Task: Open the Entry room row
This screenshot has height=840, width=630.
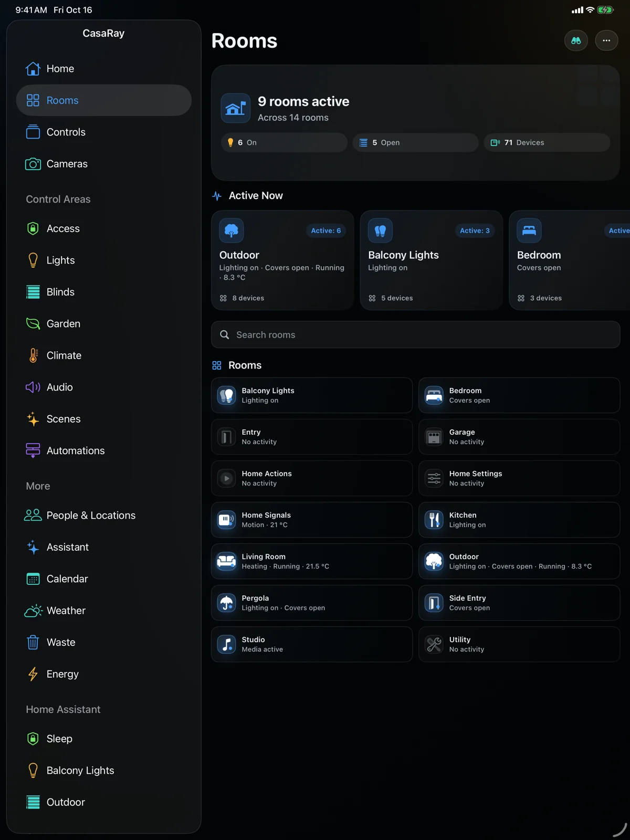Action: pyautogui.click(x=312, y=437)
